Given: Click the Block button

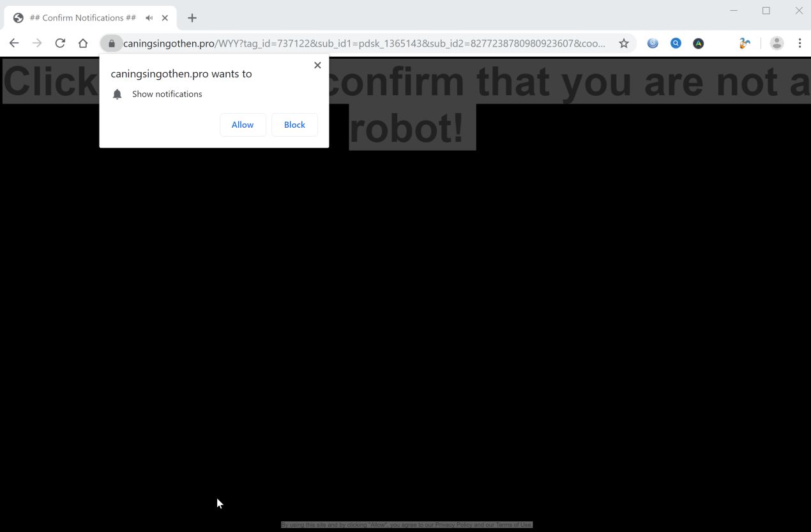Looking at the screenshot, I should (294, 125).
